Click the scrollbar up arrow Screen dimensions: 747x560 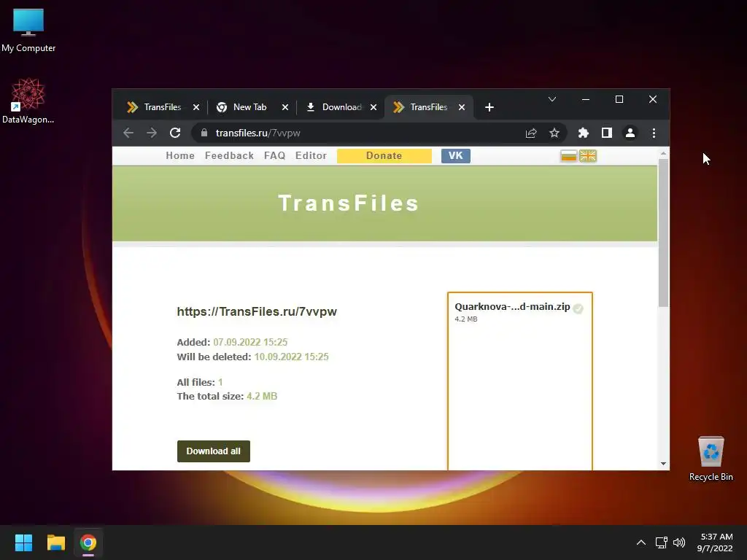663,153
